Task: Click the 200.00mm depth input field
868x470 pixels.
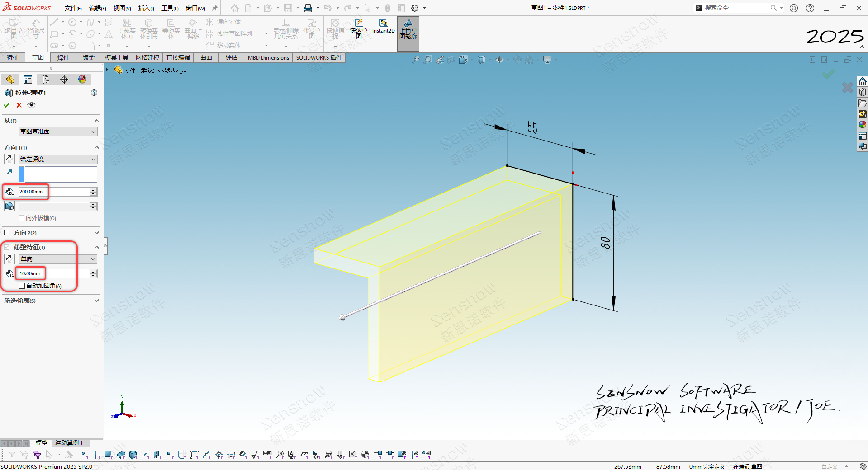Action: coord(53,192)
